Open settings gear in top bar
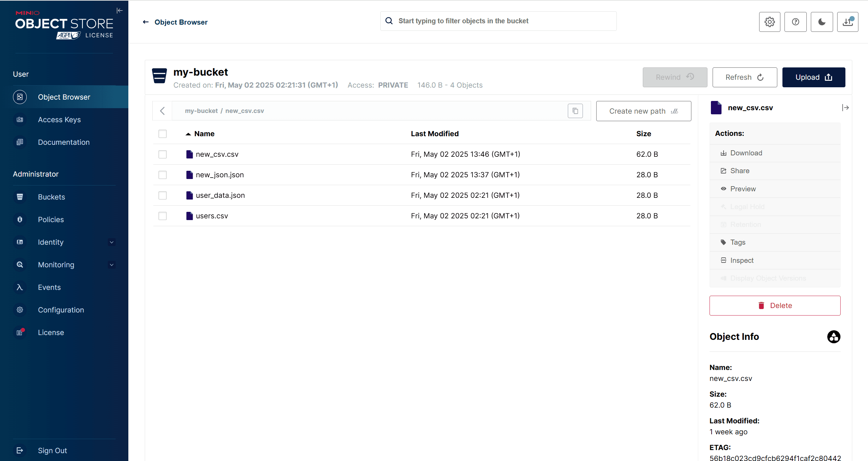This screenshot has height=461, width=868. pyautogui.click(x=769, y=22)
